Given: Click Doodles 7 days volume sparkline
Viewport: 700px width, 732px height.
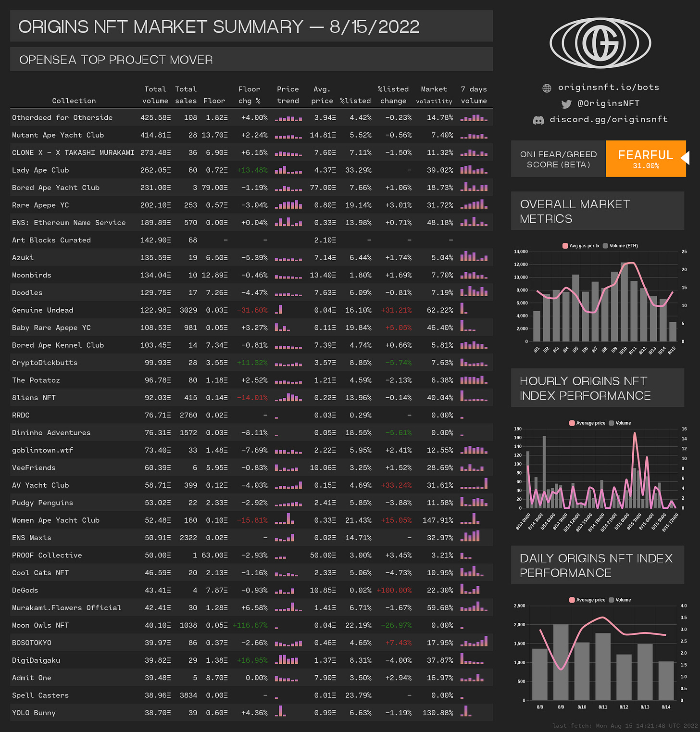Looking at the screenshot, I should coord(474,291).
